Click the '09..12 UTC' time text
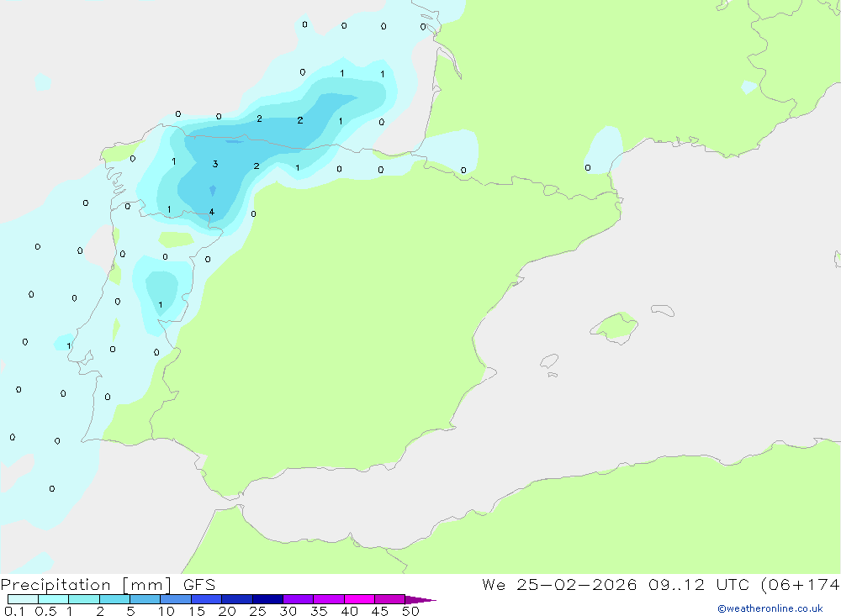The width and height of the screenshot is (841, 616). 699,585
